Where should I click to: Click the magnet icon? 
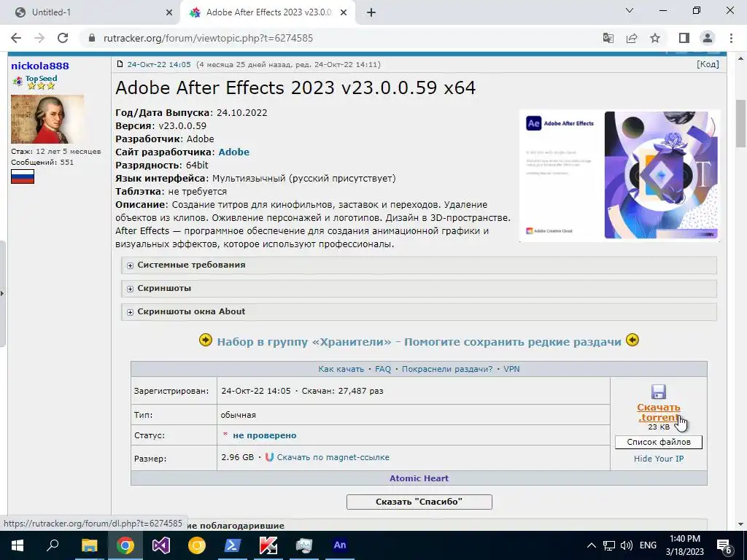pyautogui.click(x=269, y=457)
